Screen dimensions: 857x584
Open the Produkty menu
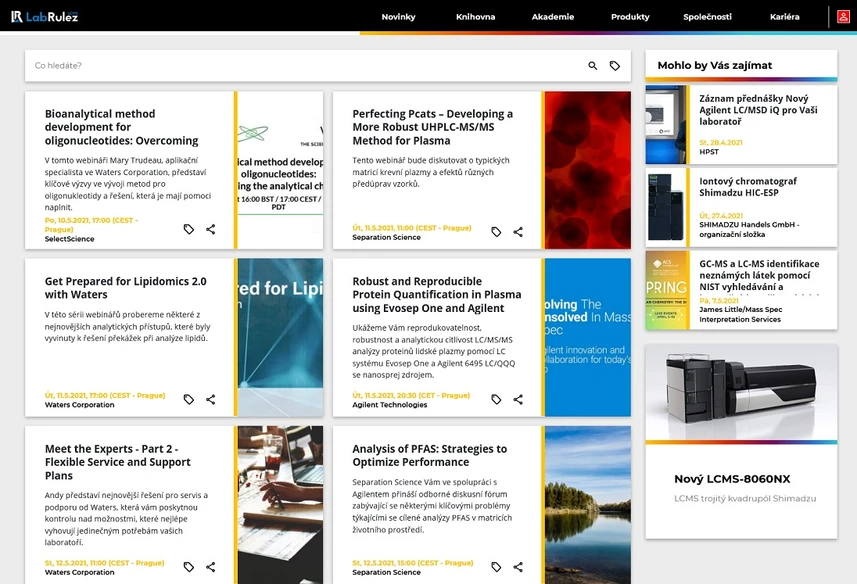(630, 17)
